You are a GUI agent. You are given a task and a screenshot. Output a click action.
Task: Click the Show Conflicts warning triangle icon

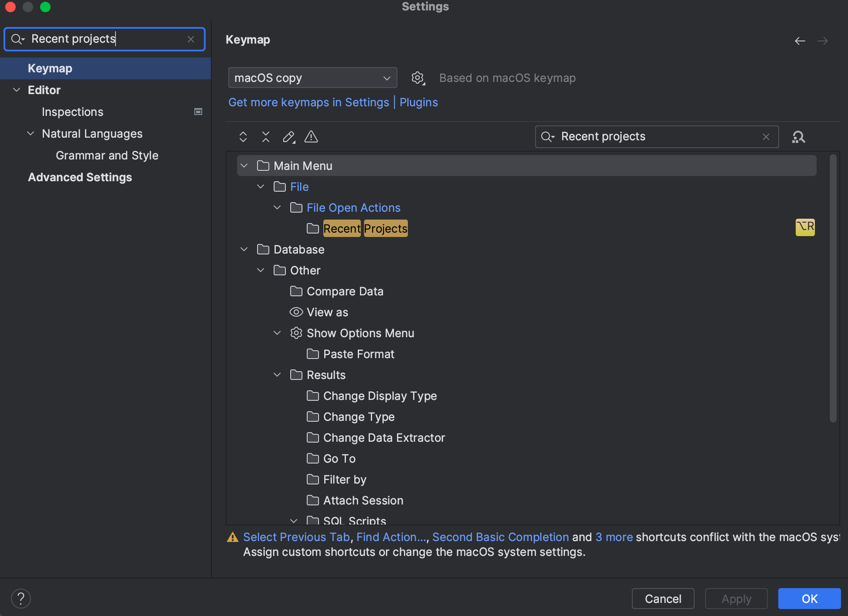[x=311, y=137]
